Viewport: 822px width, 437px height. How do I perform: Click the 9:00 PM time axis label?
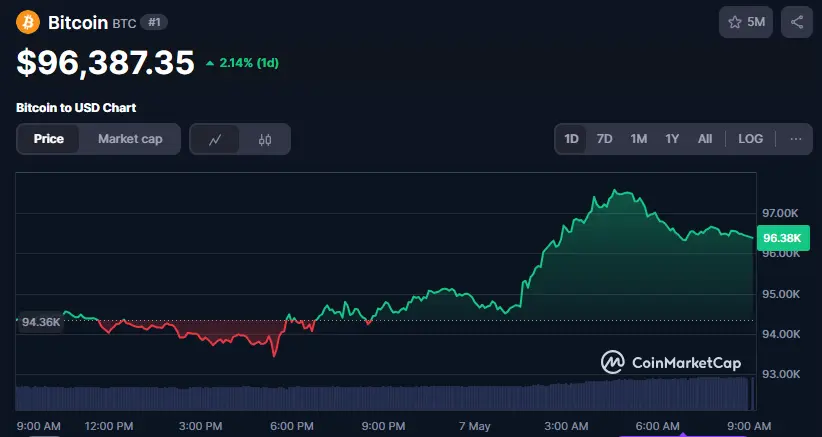[383, 427]
